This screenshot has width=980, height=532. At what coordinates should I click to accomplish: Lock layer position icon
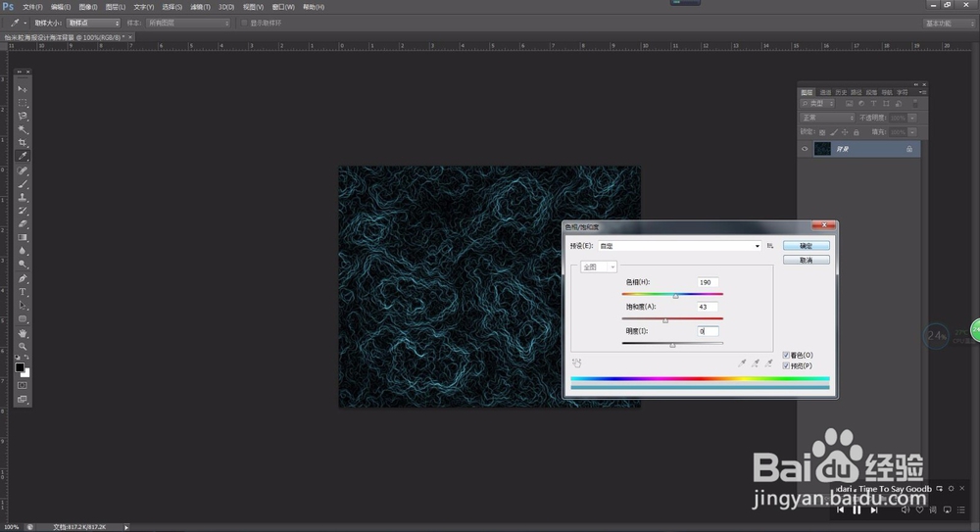pos(845,132)
